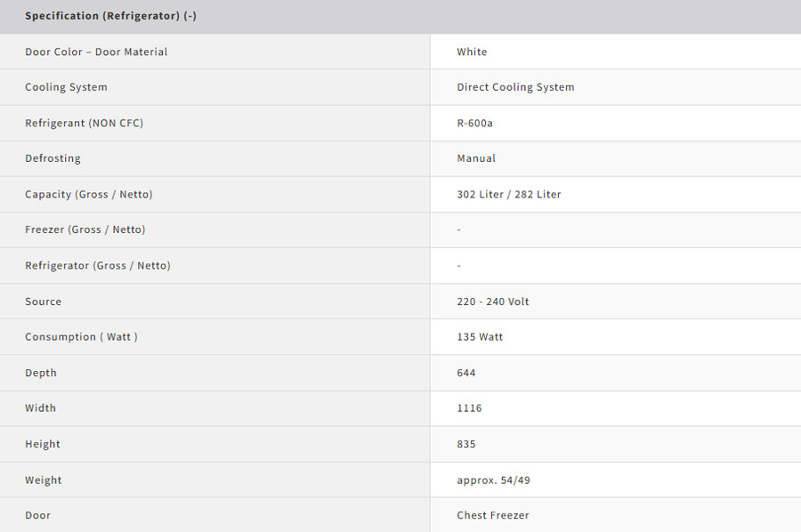Click the R-600a refrigerant value
The height and width of the screenshot is (532, 801).
[x=474, y=123]
